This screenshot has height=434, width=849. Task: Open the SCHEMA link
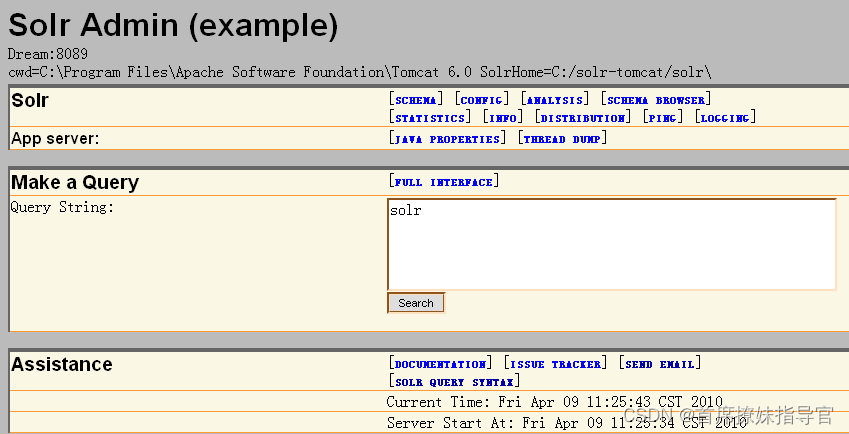click(416, 100)
